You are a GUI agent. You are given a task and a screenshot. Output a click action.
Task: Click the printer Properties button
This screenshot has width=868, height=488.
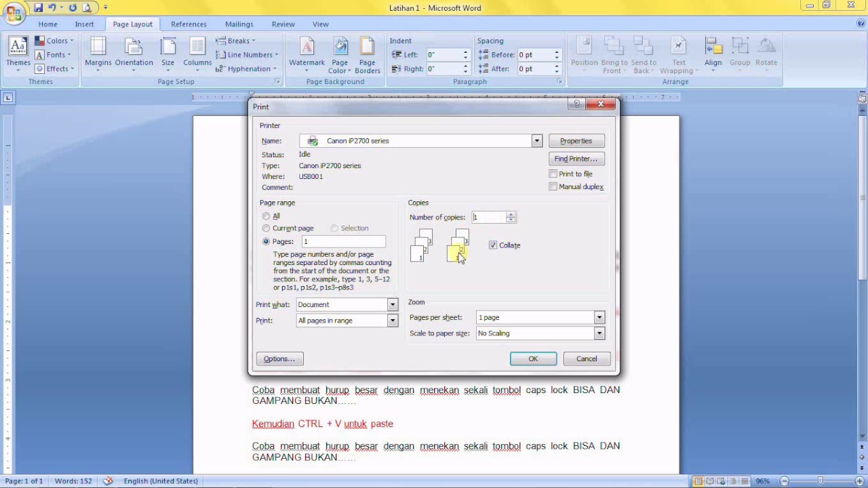pyautogui.click(x=576, y=141)
